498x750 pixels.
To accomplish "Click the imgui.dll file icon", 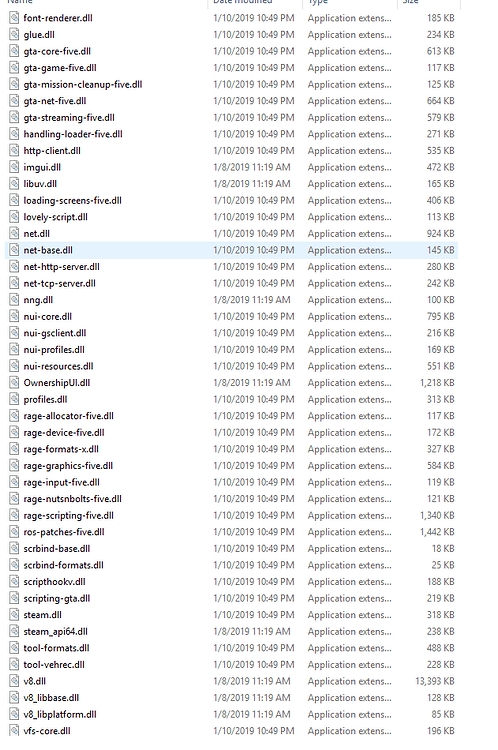I will [x=14, y=167].
